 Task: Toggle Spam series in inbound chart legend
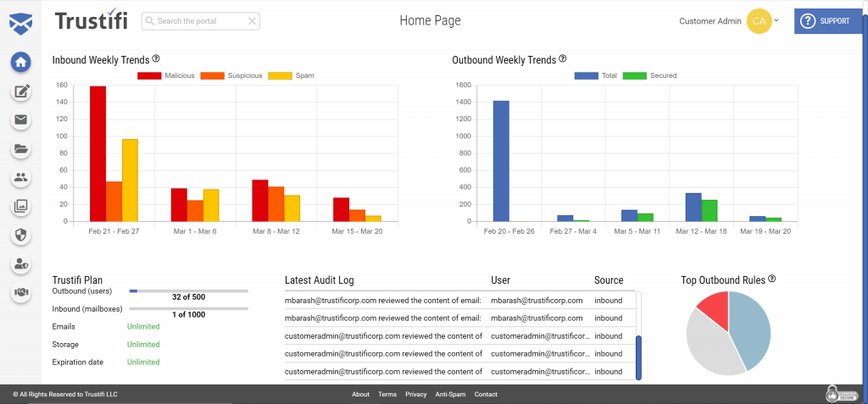[x=292, y=75]
